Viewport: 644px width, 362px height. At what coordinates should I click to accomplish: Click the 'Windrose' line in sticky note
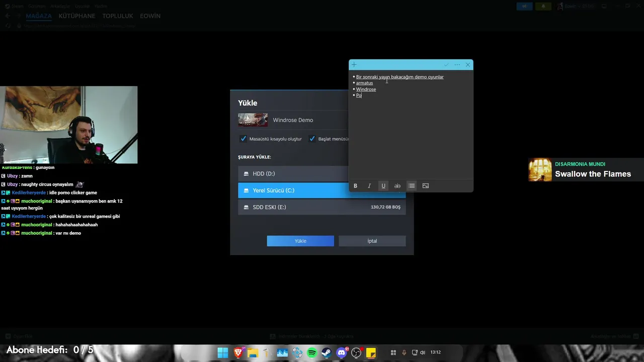click(x=366, y=89)
